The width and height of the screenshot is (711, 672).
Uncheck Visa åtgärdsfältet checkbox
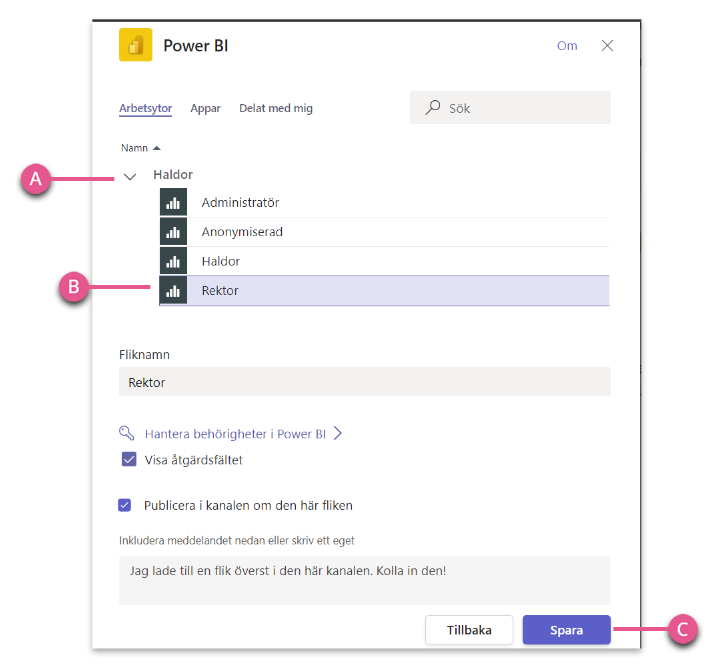129,459
